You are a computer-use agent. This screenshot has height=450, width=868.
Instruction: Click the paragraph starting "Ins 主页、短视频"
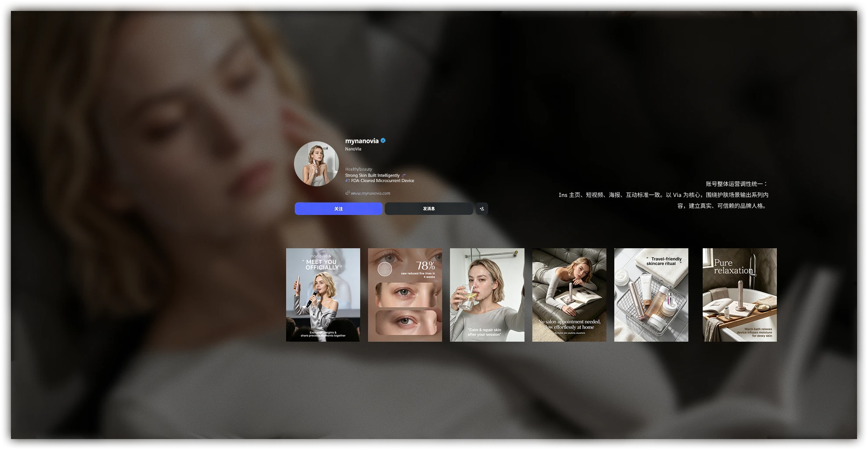click(663, 200)
